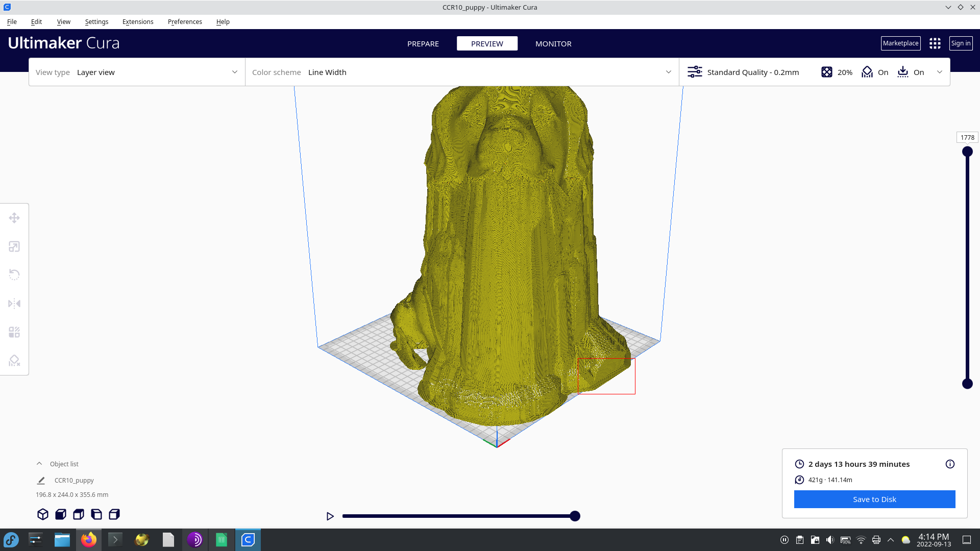
Task: Switch to right side view camera
Action: (114, 514)
